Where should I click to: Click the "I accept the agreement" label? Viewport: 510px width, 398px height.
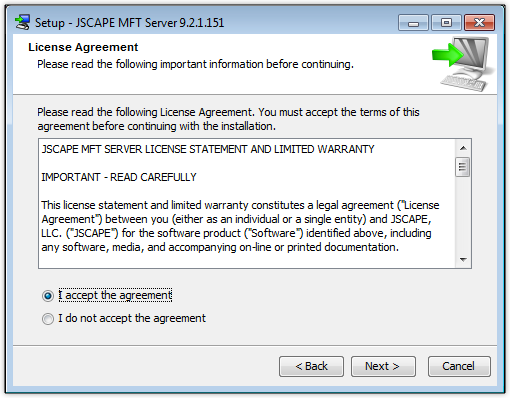(x=115, y=295)
